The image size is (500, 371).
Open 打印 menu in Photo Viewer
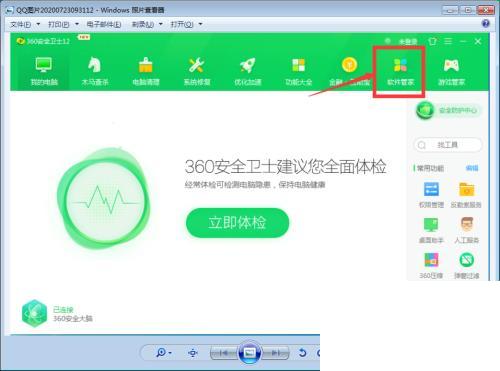(x=63, y=24)
